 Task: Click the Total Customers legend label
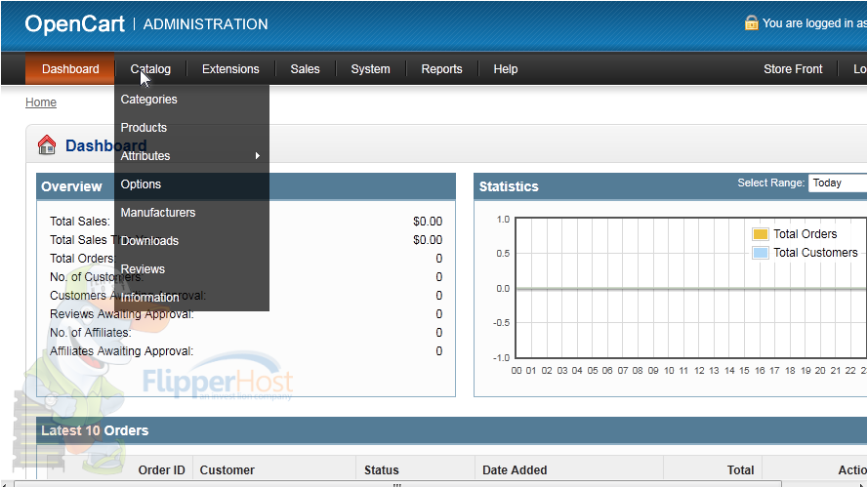(815, 253)
